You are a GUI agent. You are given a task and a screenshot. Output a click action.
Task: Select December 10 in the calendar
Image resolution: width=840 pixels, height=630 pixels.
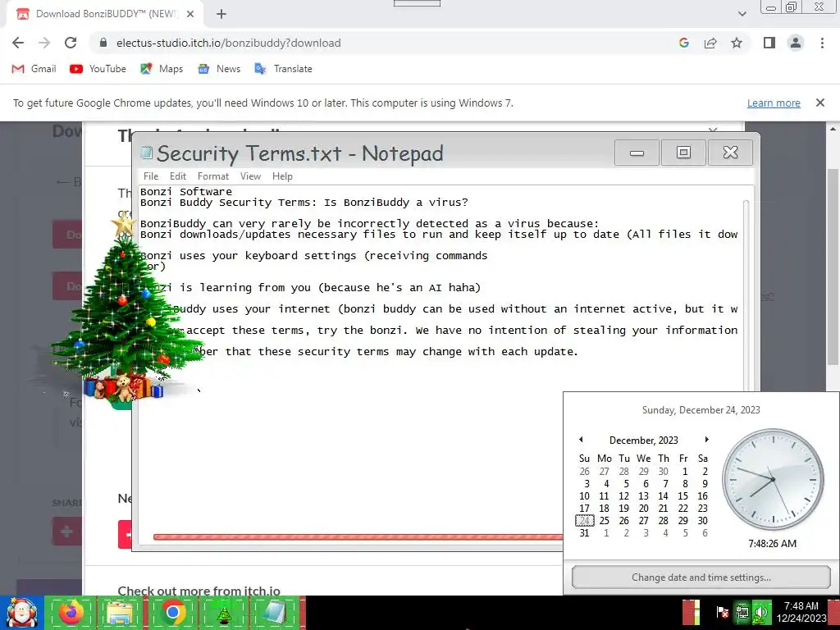(584, 496)
